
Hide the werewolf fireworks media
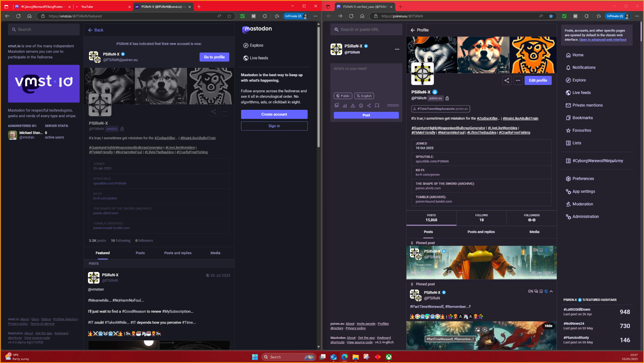(548, 326)
